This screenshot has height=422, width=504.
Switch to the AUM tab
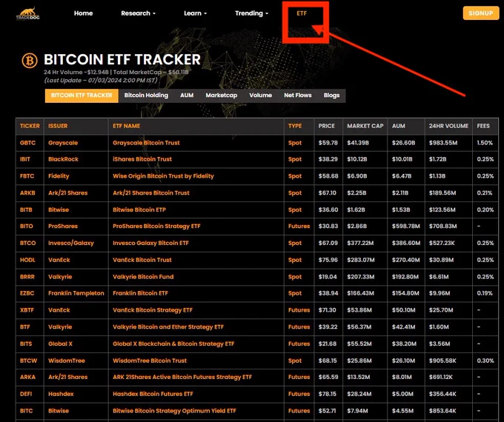click(x=187, y=96)
